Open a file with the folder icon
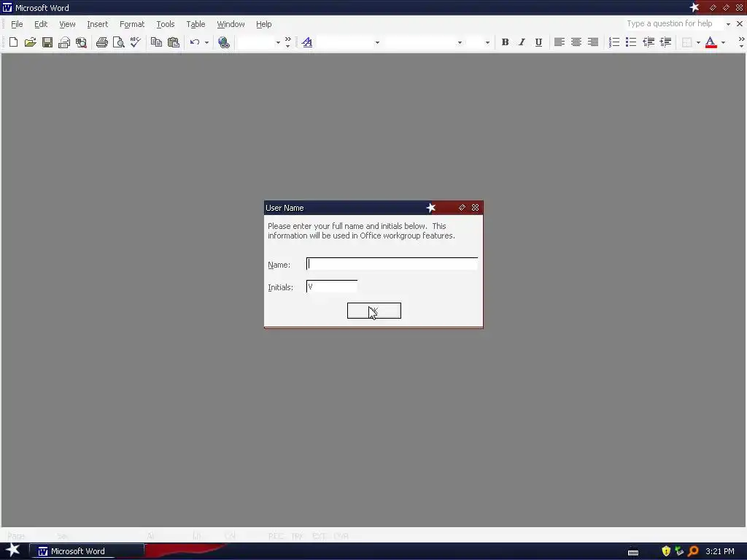 tap(30, 42)
